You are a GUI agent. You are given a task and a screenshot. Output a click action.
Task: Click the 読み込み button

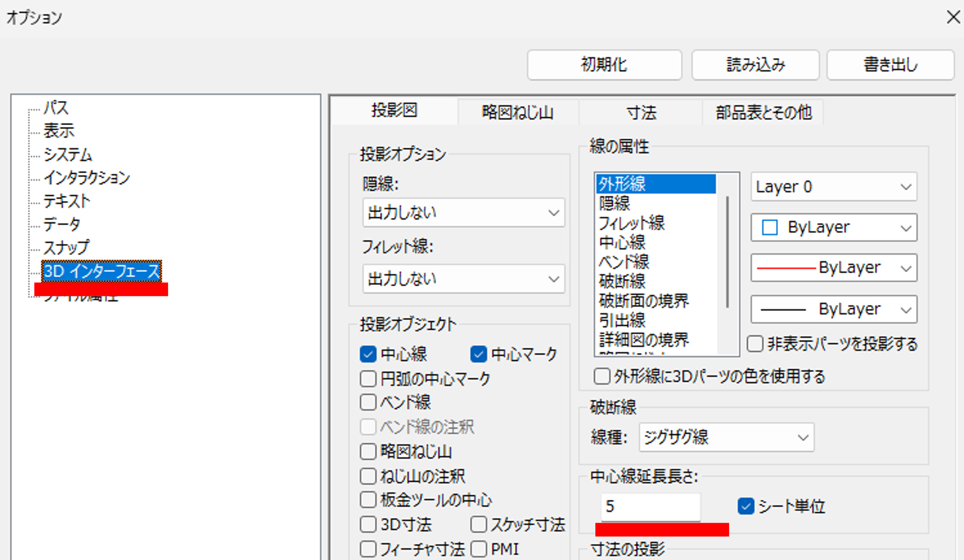pos(755,65)
